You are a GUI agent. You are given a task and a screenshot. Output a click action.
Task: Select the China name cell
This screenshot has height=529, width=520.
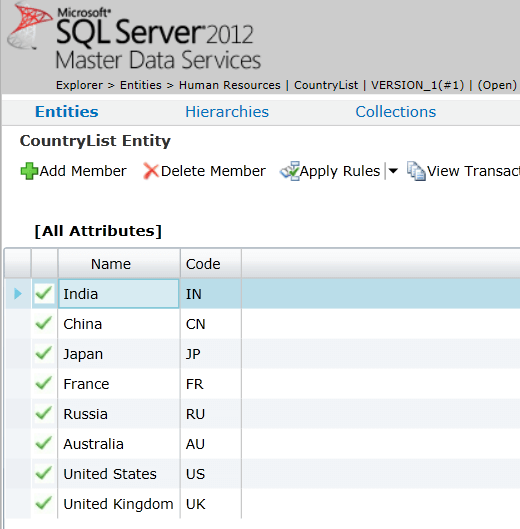click(119, 324)
